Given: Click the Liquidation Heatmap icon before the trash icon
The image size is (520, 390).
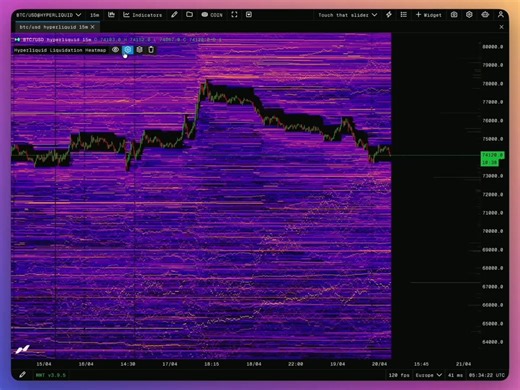Looking at the screenshot, I should 139,50.
